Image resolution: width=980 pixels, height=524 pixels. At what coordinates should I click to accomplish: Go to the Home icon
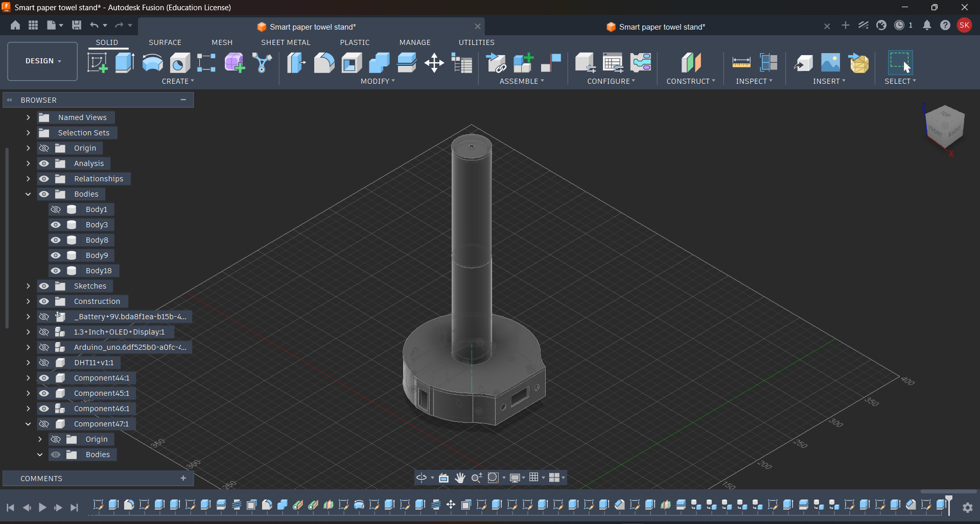[x=15, y=25]
